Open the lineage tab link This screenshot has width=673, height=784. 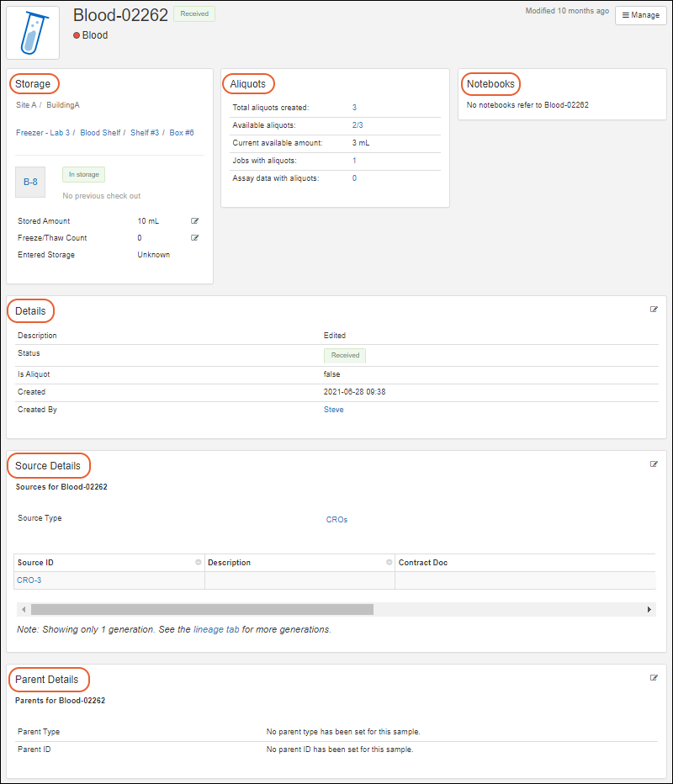click(x=215, y=629)
